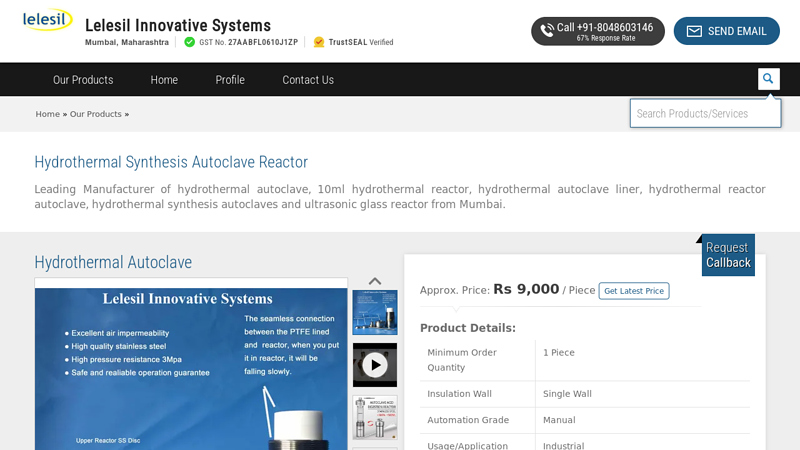
Task: Click Lelesil Innovative Systems company name
Action: [178, 25]
